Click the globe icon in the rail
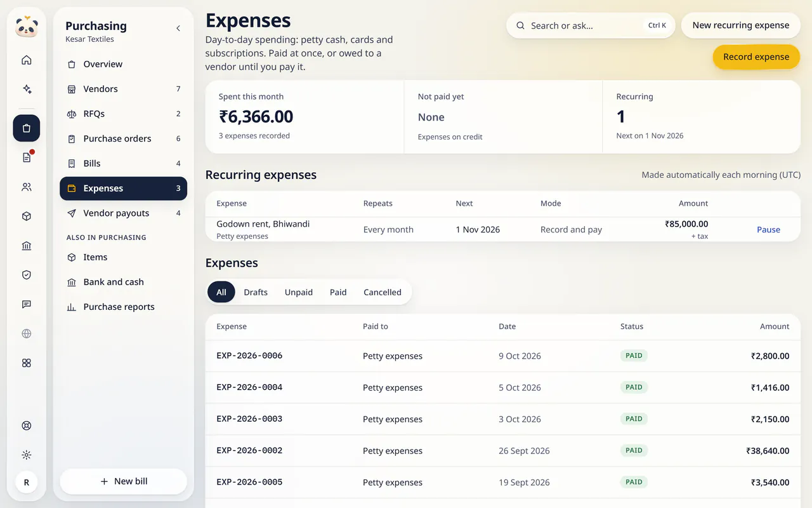 click(x=27, y=333)
